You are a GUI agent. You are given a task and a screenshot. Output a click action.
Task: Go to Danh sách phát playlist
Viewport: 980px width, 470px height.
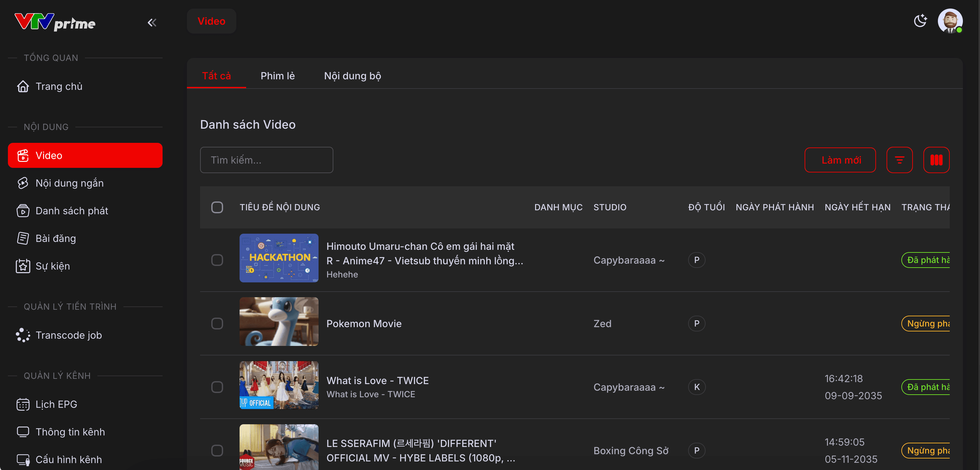click(72, 211)
